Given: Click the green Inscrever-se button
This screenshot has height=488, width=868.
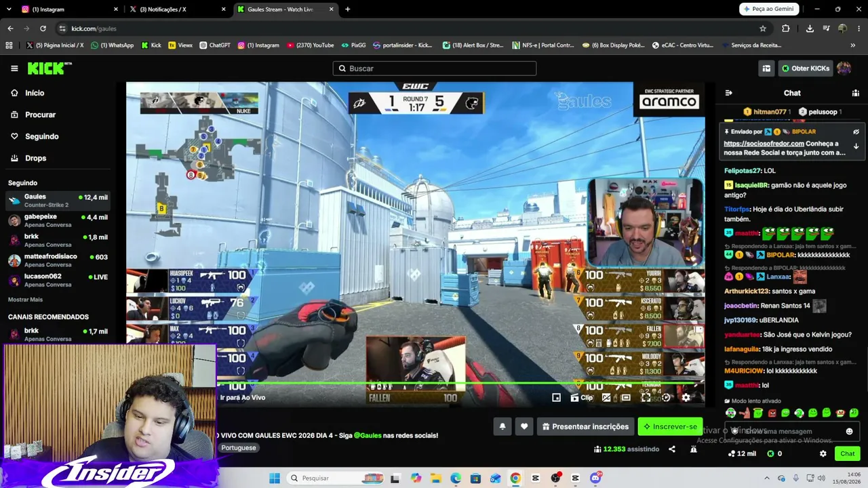Looking at the screenshot, I should point(670,426).
